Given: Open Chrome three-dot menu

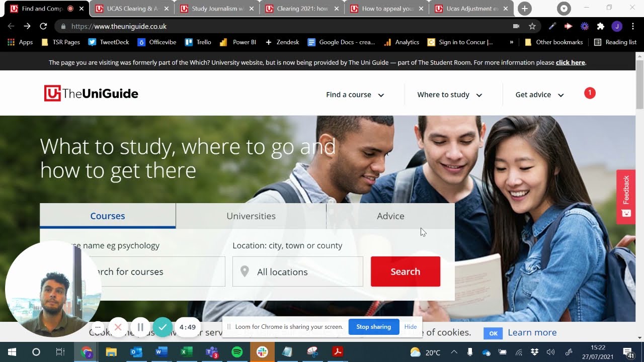Looking at the screenshot, I should click(633, 26).
